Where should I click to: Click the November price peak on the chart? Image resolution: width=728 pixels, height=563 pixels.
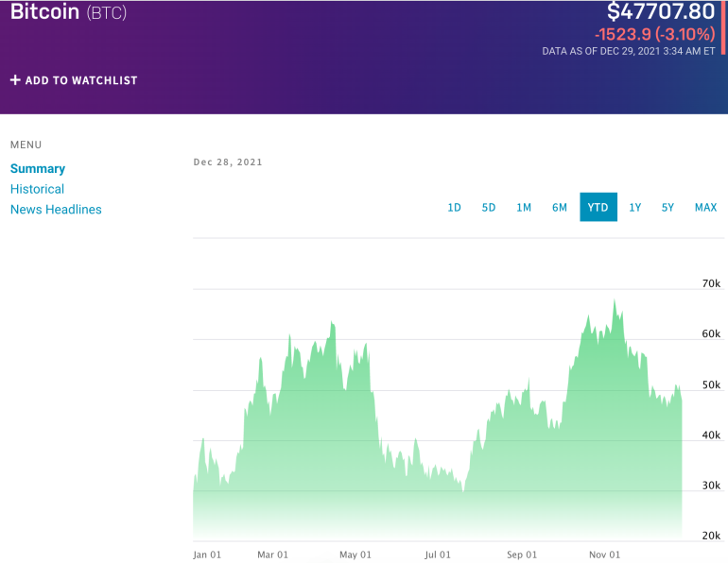click(615, 300)
